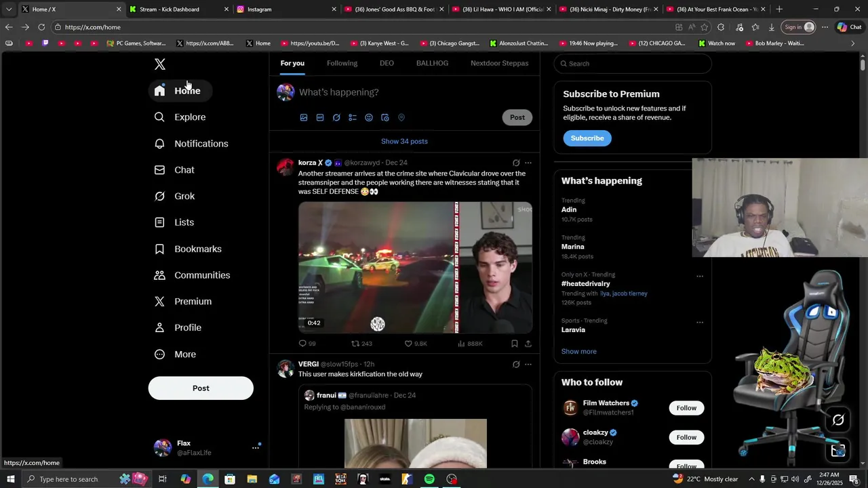Select the For you tab
This screenshot has width=868, height=488.
click(x=292, y=63)
